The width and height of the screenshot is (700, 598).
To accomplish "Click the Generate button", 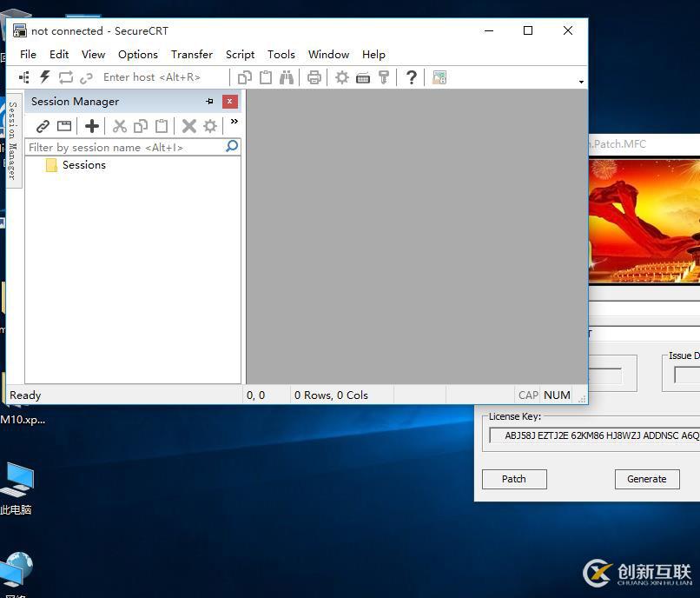I will [x=646, y=479].
